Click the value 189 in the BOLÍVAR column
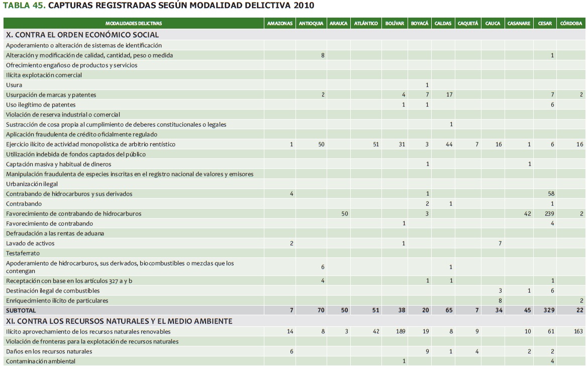588x369 pixels. pos(400,332)
